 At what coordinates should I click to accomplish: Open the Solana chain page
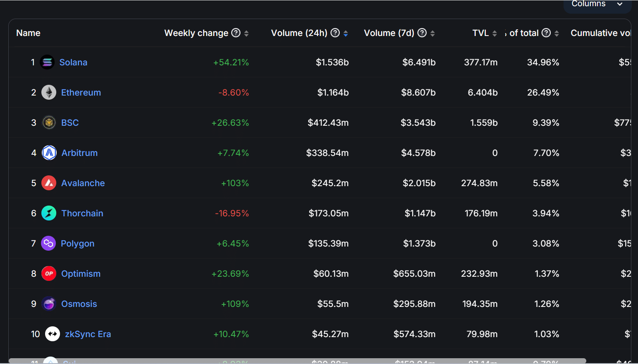pos(73,62)
